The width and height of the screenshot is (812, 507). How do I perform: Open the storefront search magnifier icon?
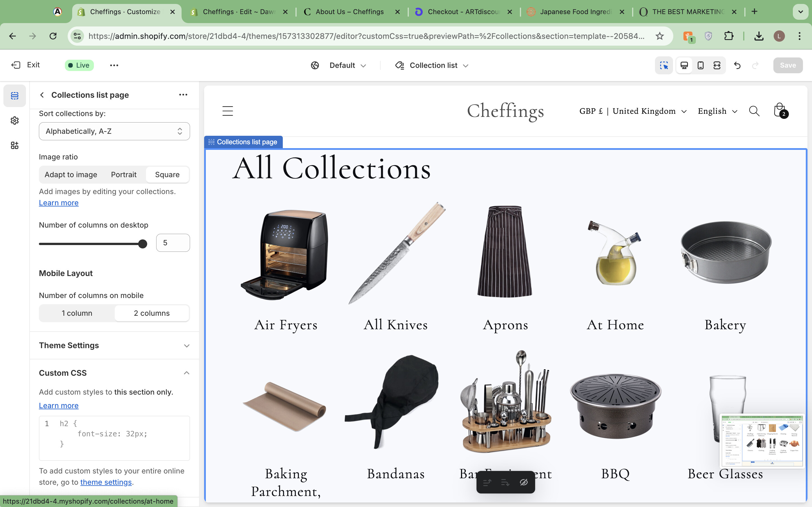click(754, 111)
